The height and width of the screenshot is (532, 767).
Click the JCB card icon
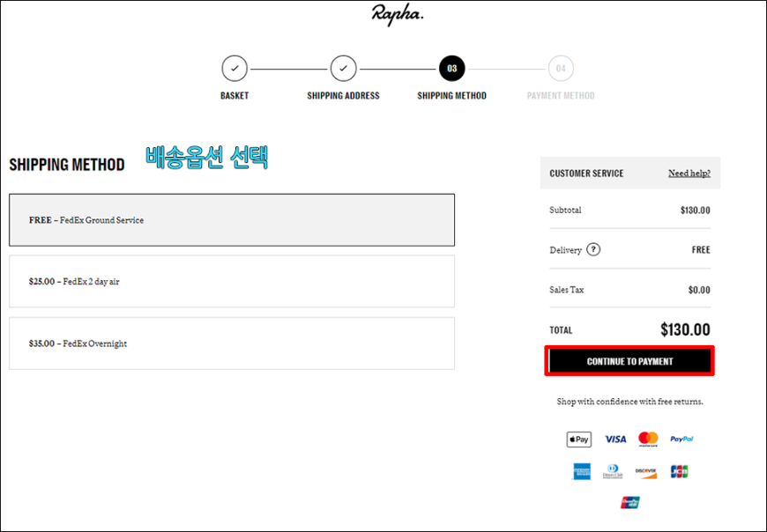(x=680, y=471)
